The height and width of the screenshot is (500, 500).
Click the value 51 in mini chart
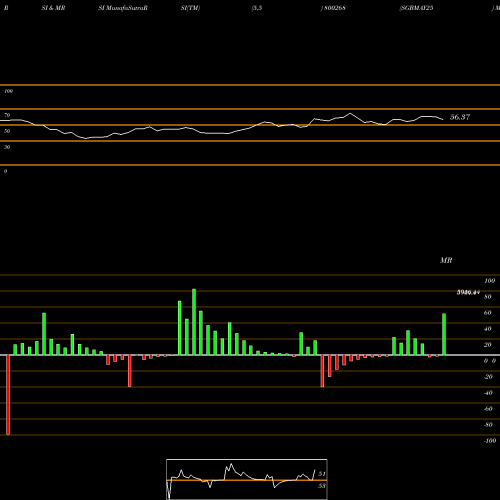322,474
